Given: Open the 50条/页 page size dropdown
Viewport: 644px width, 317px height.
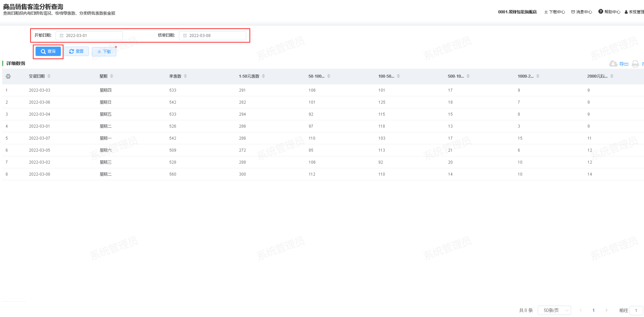Looking at the screenshot, I should pyautogui.click(x=554, y=310).
